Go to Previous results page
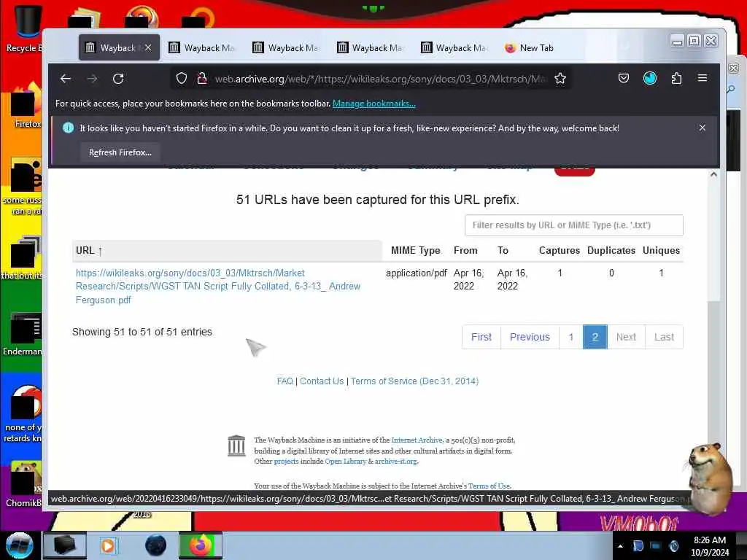747x560 pixels. coord(530,337)
